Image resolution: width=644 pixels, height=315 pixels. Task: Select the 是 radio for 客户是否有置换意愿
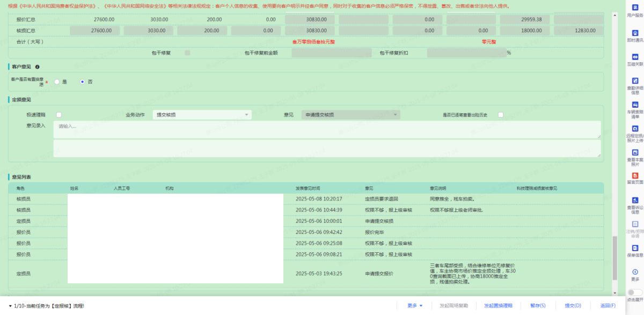[x=57, y=82]
